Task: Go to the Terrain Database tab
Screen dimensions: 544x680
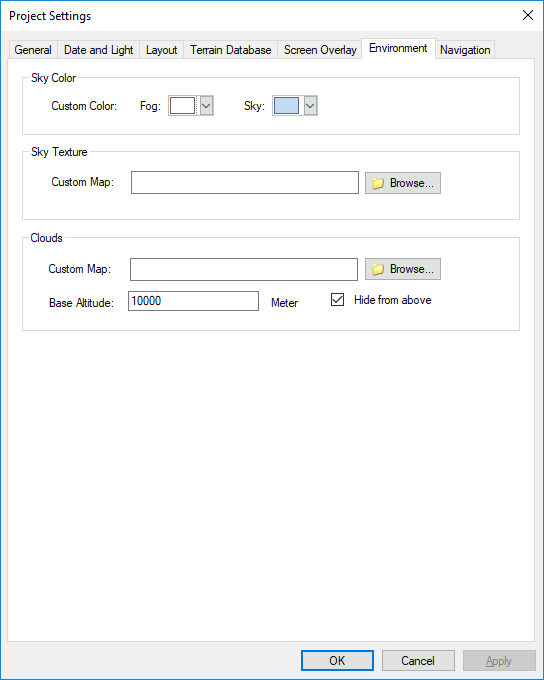Action: (230, 50)
